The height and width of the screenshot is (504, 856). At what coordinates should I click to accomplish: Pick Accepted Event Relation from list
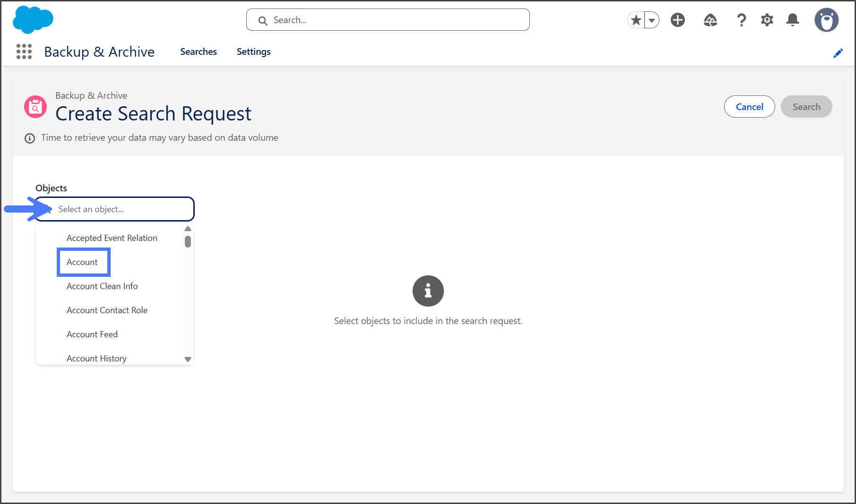tap(112, 238)
